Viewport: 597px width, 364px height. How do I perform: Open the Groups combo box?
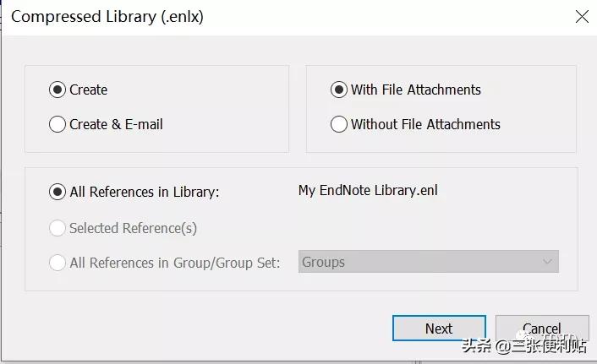(420, 262)
